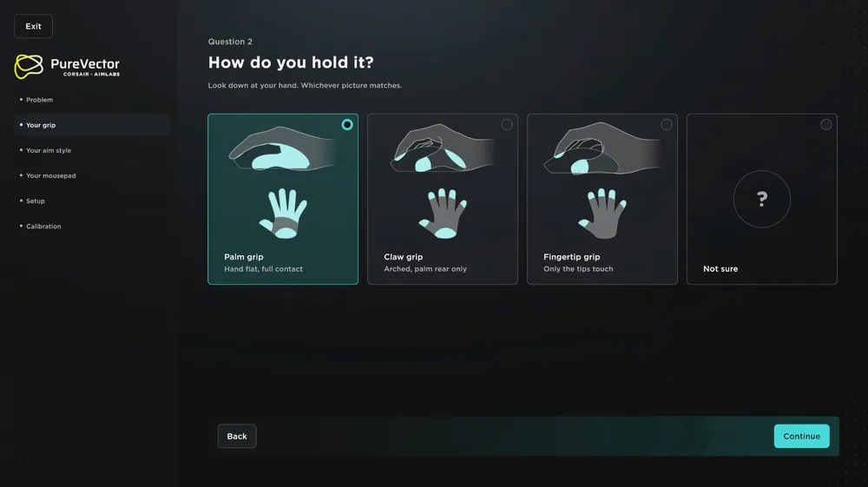Click the Claw grip hand contact icon

pyautogui.click(x=443, y=214)
